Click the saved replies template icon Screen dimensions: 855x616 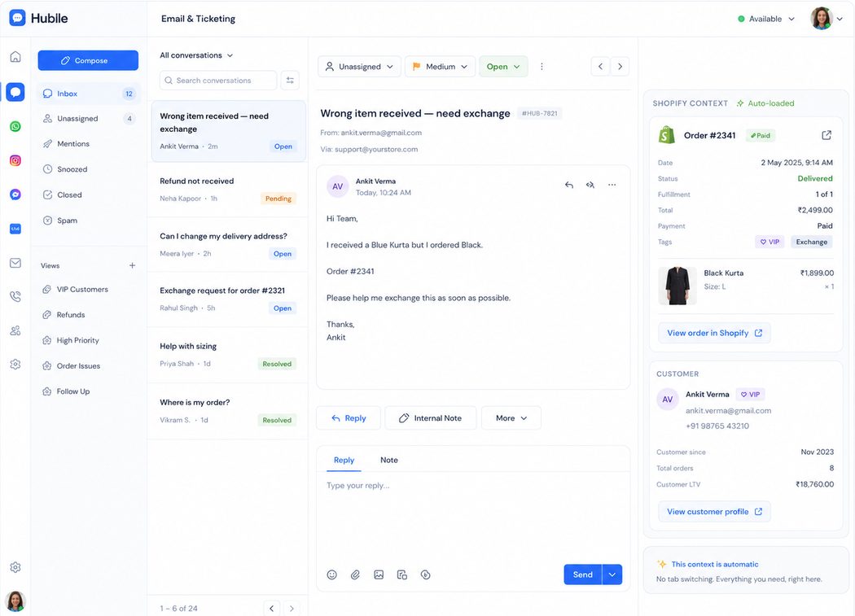pos(402,574)
